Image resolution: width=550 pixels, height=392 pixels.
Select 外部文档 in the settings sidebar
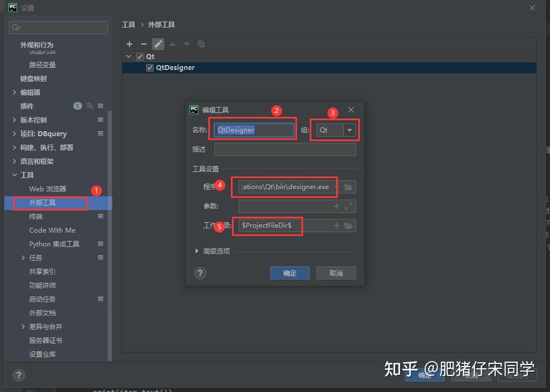[x=42, y=313]
